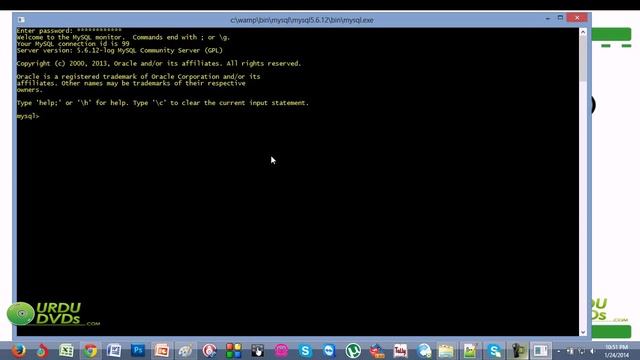Open the Skype icon beside the camcorder icon
640x360 pixels.
494,351
